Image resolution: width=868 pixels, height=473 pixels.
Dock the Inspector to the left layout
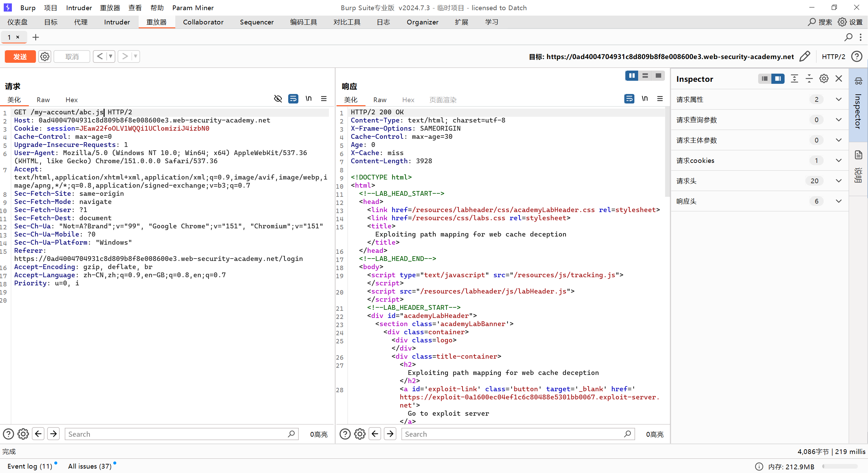pos(765,79)
